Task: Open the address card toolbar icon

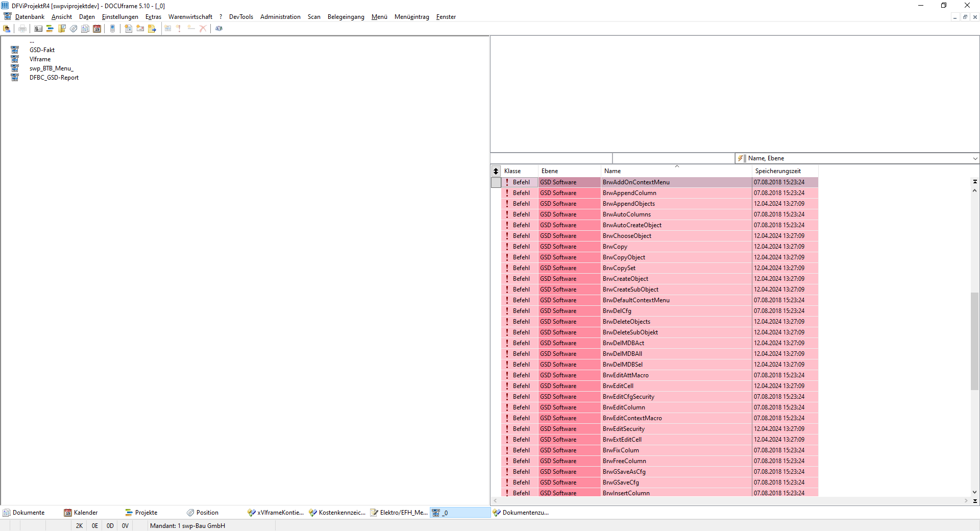Action: (x=38, y=29)
